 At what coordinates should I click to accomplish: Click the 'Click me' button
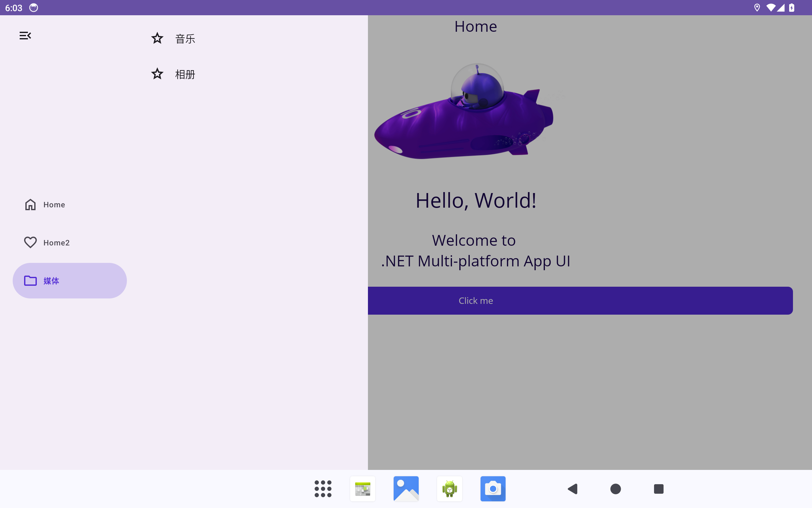580,301
